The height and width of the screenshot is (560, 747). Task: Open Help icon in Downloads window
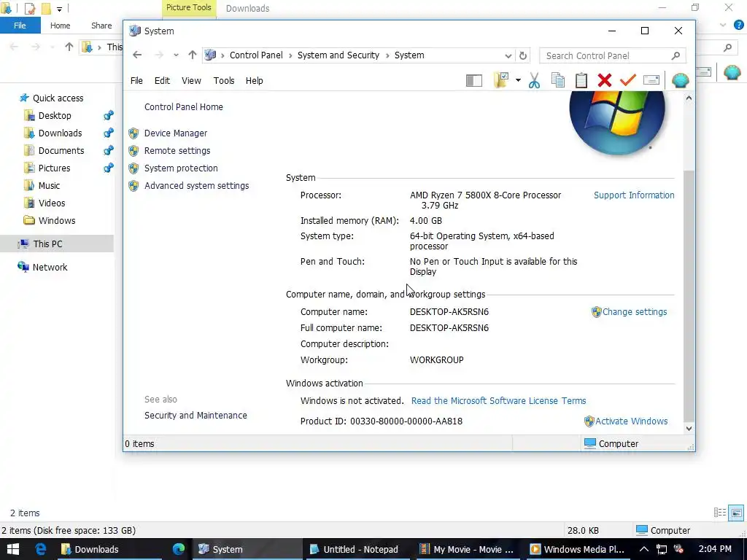click(738, 26)
